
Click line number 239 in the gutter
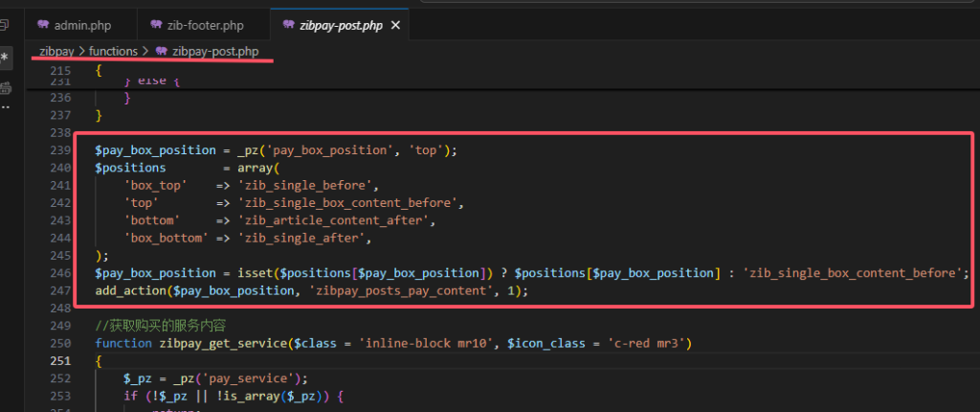tap(60, 150)
